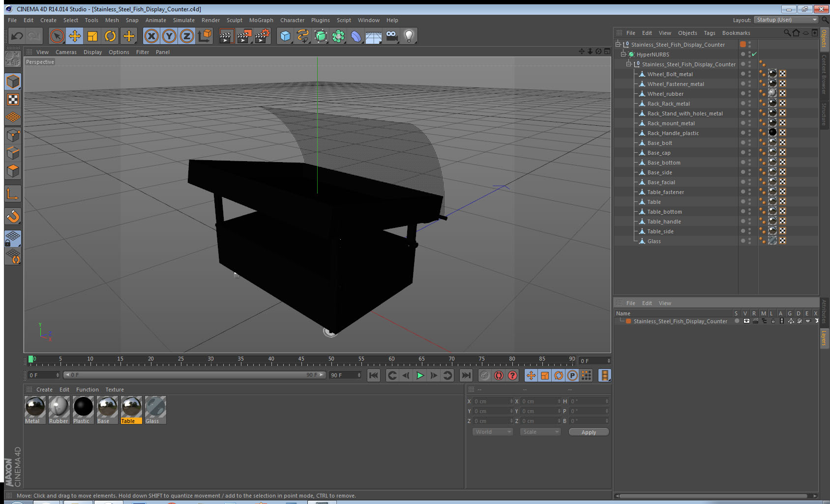Screen dimensions: 830x504
Task: Play the animation forward
Action: coord(420,375)
